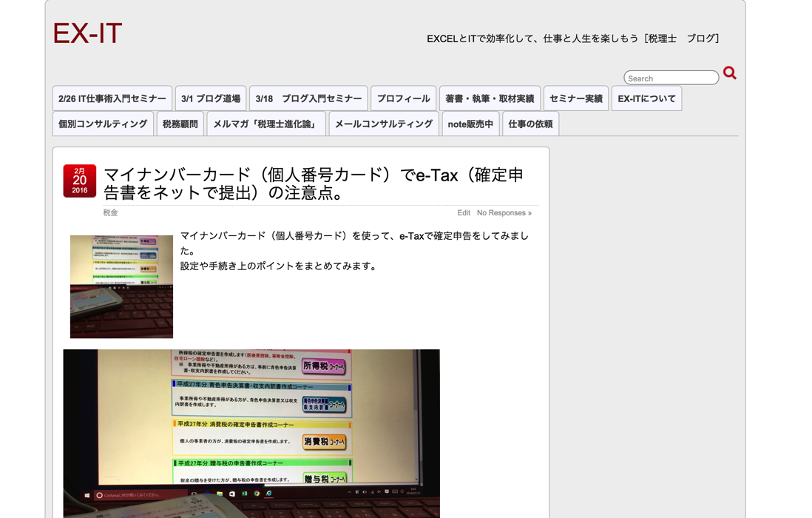
Task: Open メルマガ「税理士進化論」 menu item
Action: point(266,124)
